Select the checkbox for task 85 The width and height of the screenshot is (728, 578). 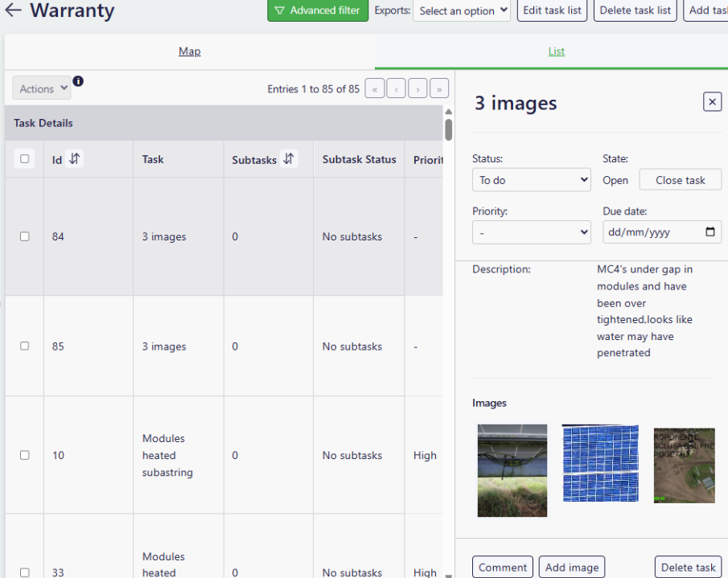[x=24, y=346]
